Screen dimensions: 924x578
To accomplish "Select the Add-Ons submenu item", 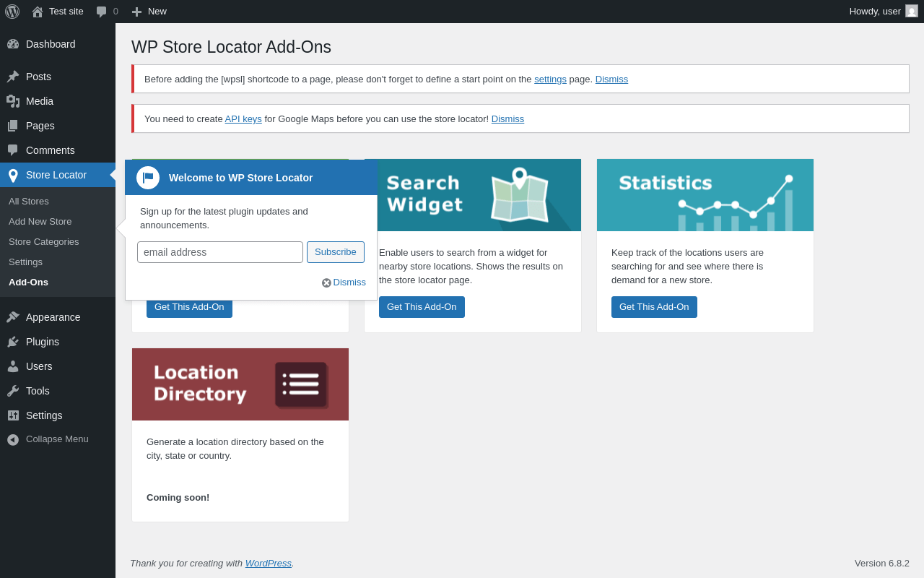I will pos(28,282).
